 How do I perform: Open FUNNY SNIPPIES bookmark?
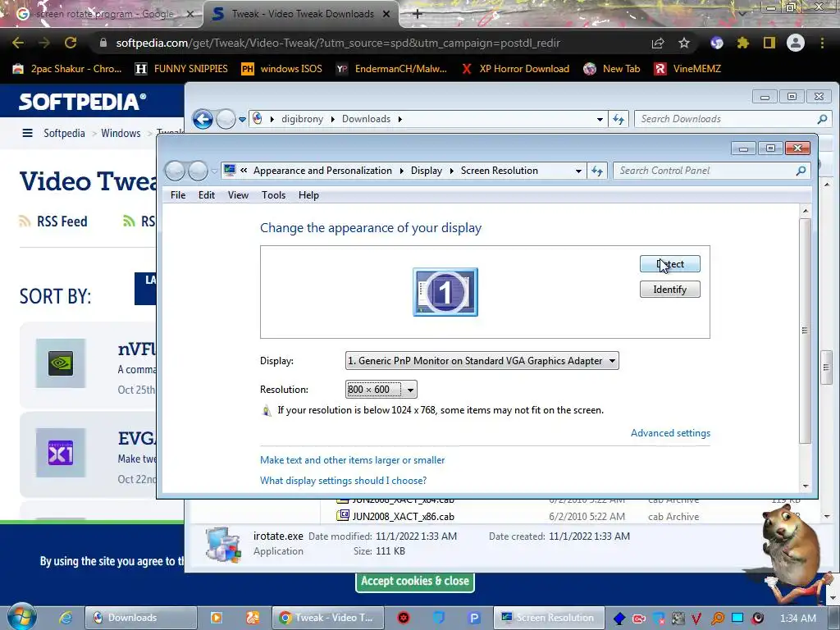point(181,69)
